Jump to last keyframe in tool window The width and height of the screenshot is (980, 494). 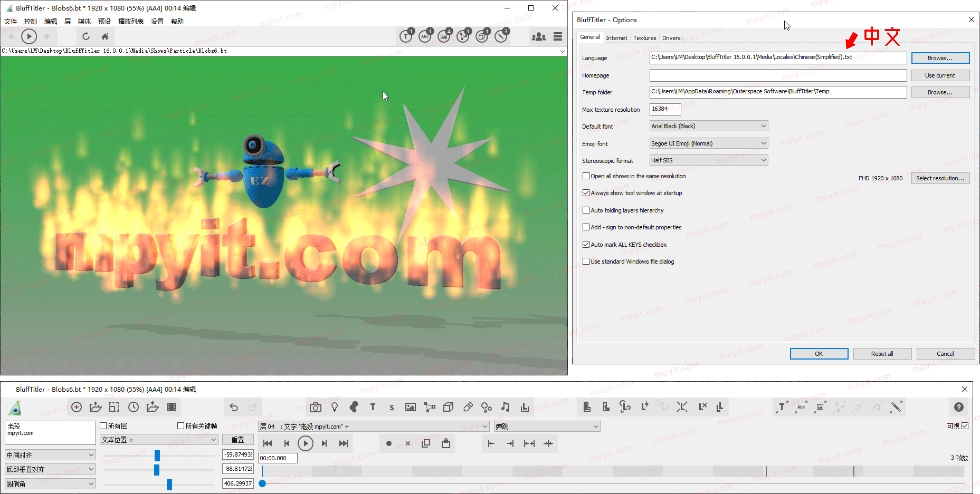pos(344,443)
